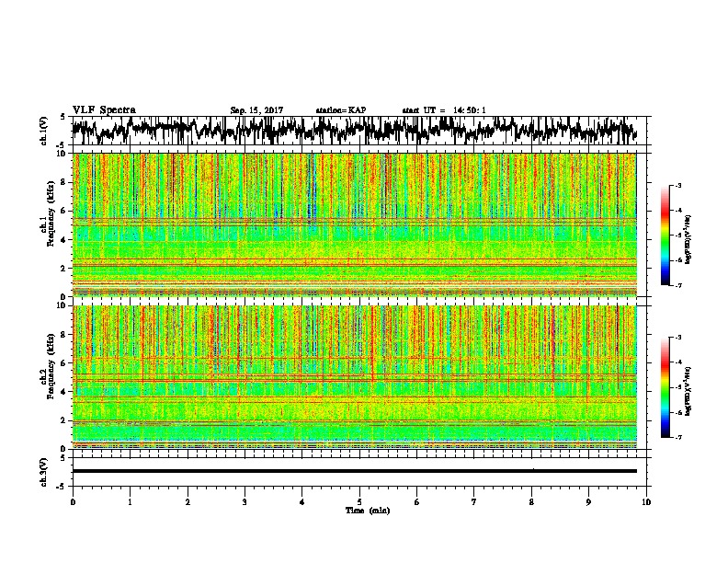Click time axis tick label '6'

pos(417,502)
